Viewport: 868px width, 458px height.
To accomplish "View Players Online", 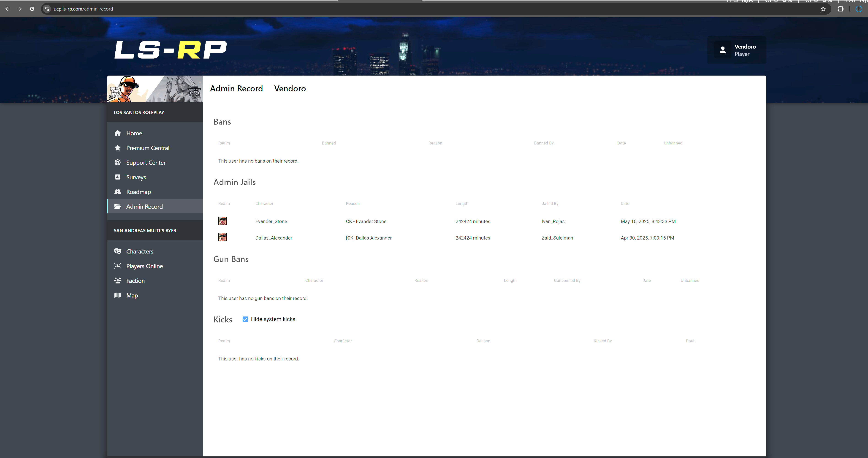I will pos(155,266).
